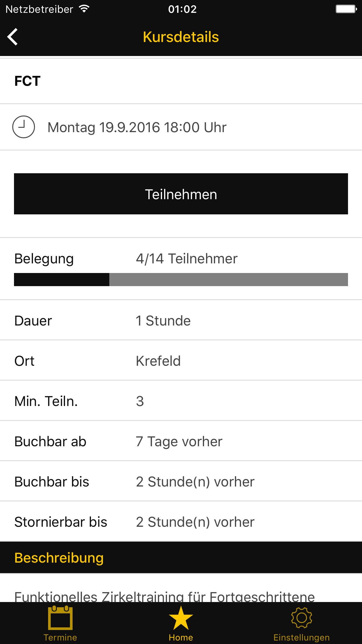Screen dimensions: 362x644
Task: Tap the clock icon beside date
Action: tap(24, 127)
